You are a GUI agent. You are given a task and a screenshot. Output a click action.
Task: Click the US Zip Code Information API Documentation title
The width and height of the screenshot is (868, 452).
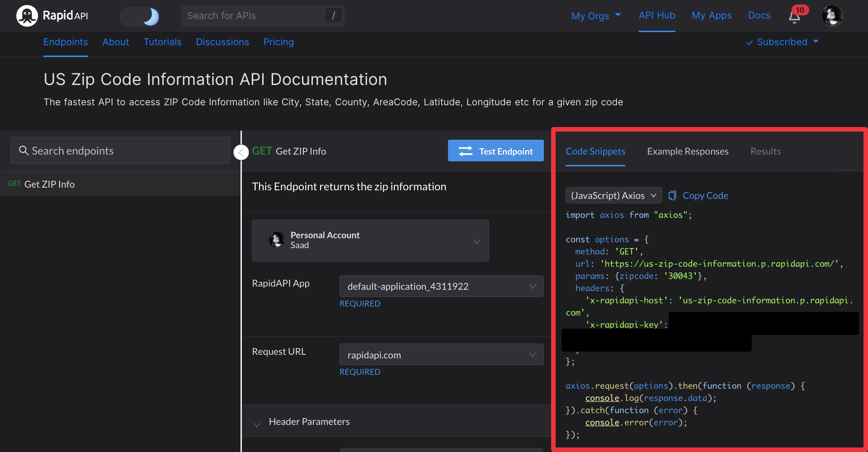coord(215,80)
